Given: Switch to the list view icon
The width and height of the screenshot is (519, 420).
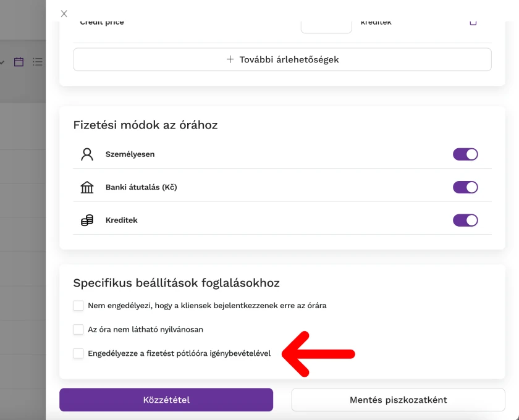Looking at the screenshot, I should (x=38, y=62).
